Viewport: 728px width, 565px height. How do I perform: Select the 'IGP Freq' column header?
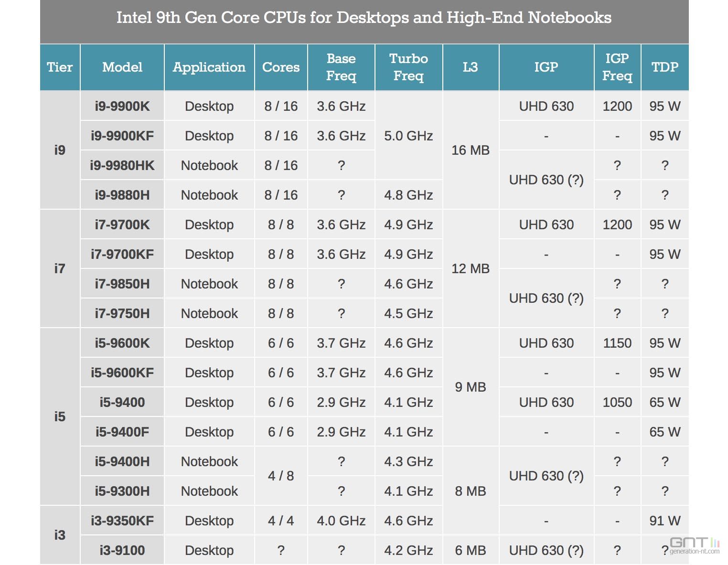tap(617, 67)
